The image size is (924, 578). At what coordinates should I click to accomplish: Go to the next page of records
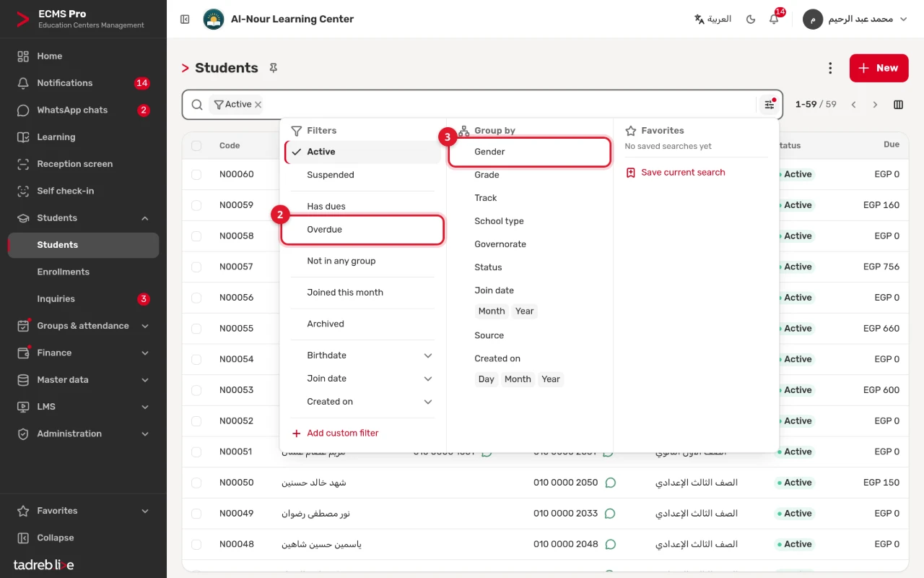[875, 105]
